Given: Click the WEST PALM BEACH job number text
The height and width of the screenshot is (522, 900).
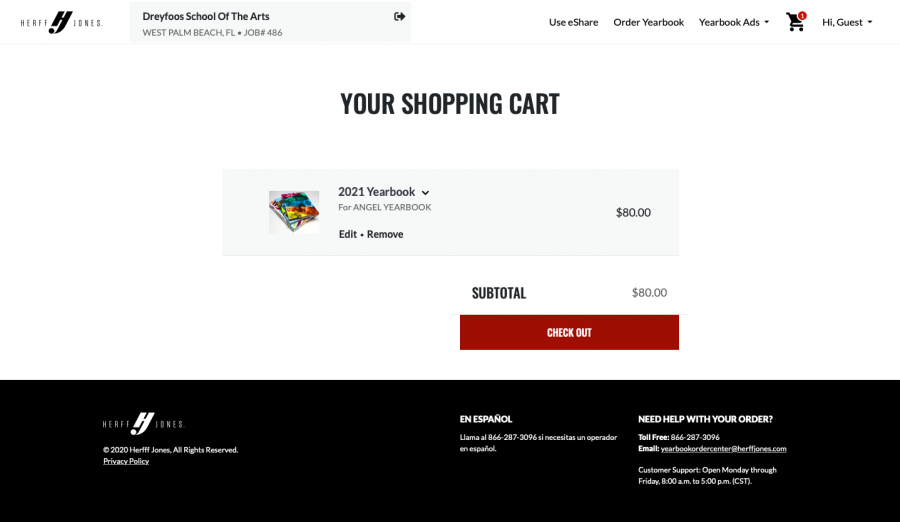Looking at the screenshot, I should coord(212,33).
